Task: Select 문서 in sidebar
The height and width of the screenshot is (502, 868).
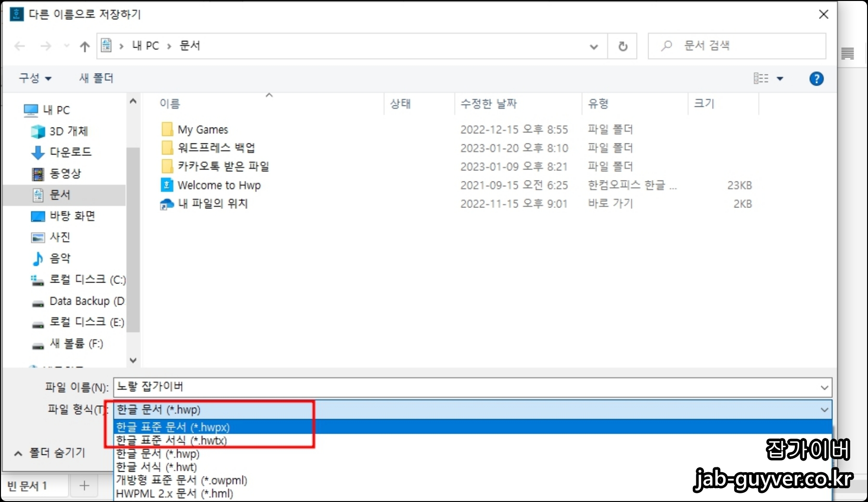Action: (x=64, y=195)
